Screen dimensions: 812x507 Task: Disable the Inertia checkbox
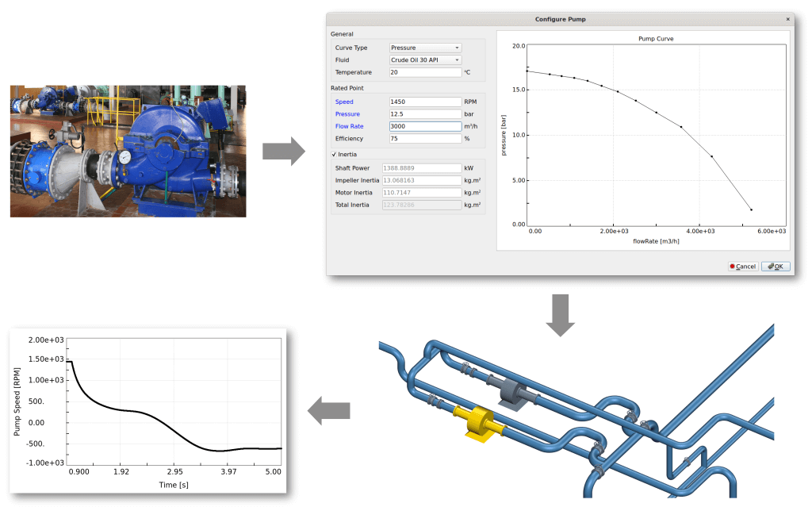click(x=335, y=154)
